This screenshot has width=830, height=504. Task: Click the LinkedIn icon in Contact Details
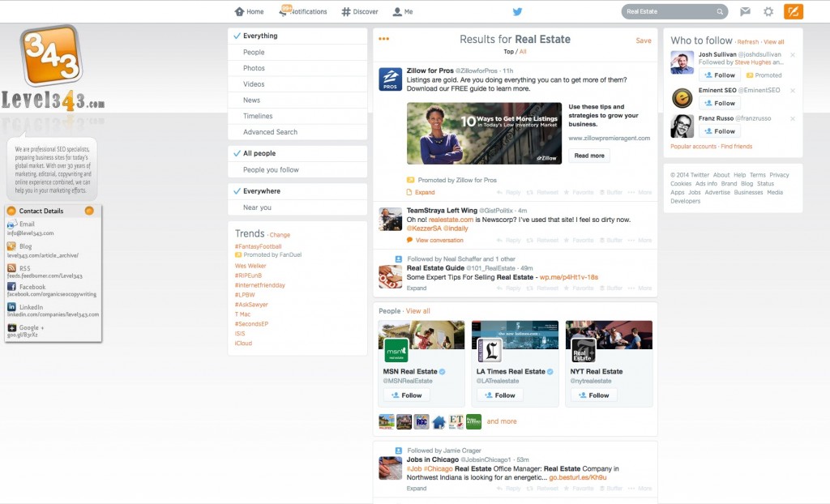coord(11,306)
